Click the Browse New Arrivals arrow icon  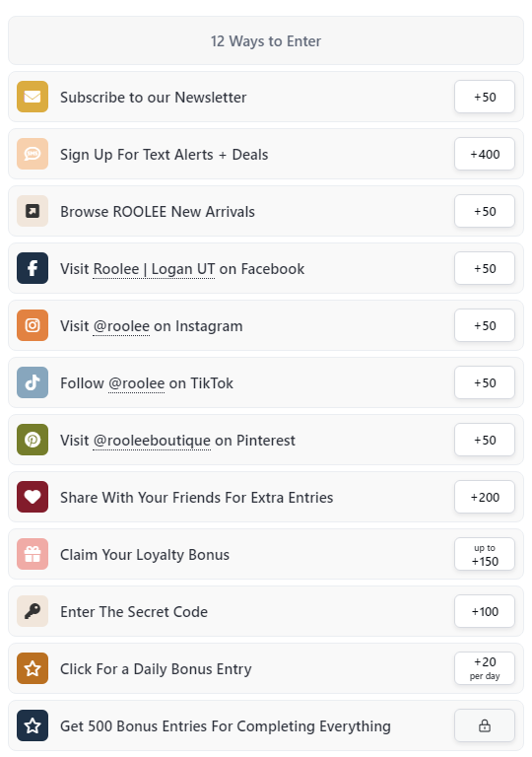pos(33,212)
